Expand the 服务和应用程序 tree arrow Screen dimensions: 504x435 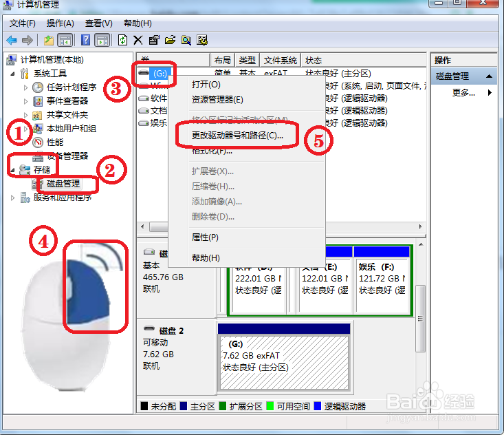(12, 198)
